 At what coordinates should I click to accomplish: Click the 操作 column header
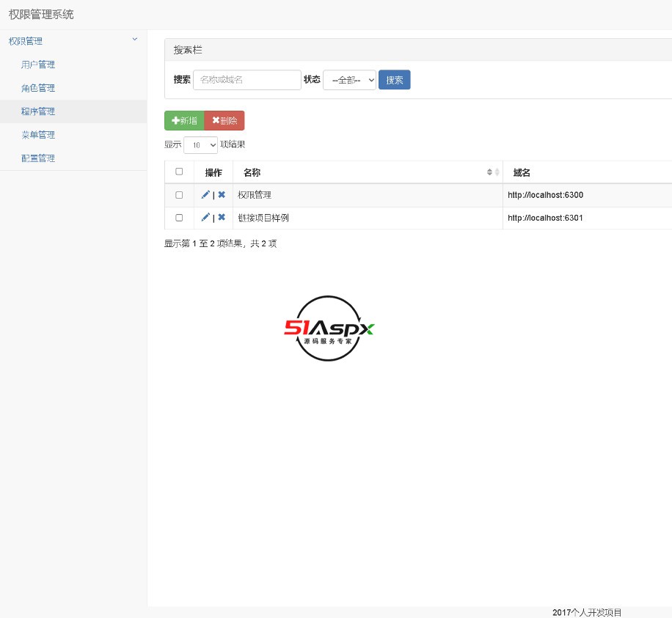(x=213, y=172)
